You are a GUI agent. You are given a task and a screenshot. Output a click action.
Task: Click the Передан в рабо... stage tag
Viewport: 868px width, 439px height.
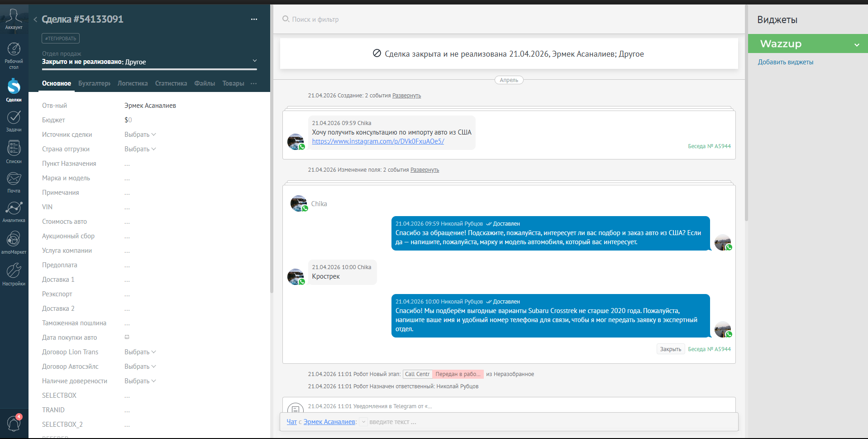(458, 374)
